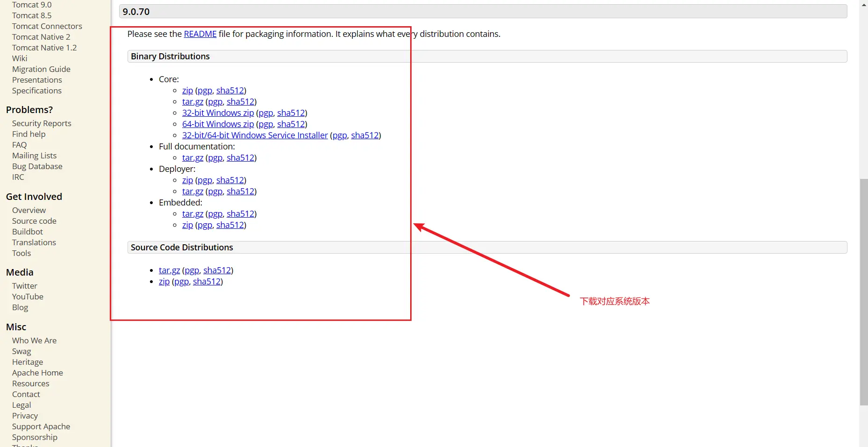This screenshot has height=447, width=868.
Task: Open Translations sidebar link
Action: click(34, 242)
